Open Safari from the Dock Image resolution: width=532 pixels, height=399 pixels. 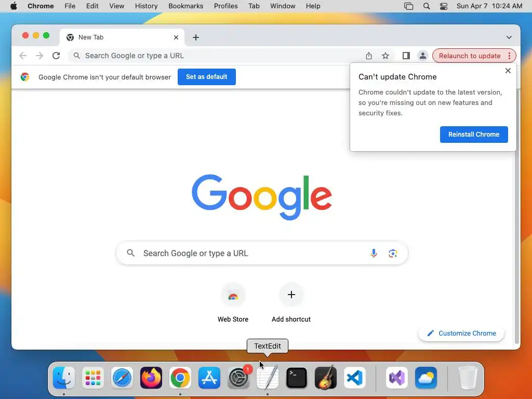point(122,378)
